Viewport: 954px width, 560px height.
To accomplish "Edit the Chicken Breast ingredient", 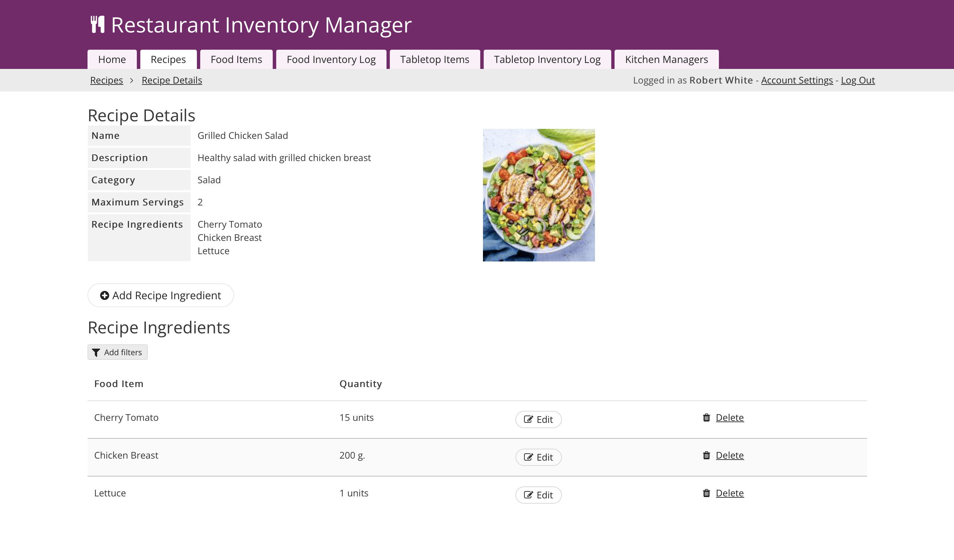I will point(538,458).
